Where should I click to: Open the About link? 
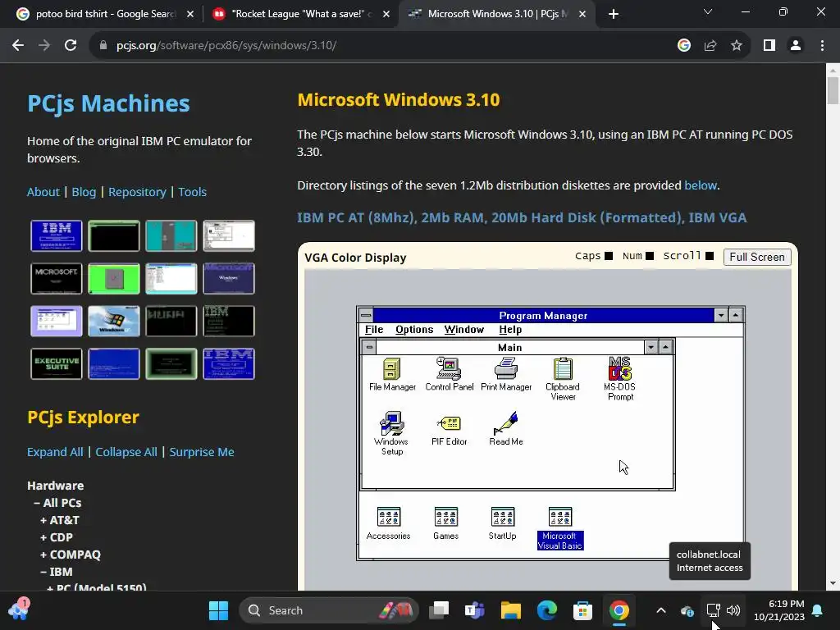43,192
